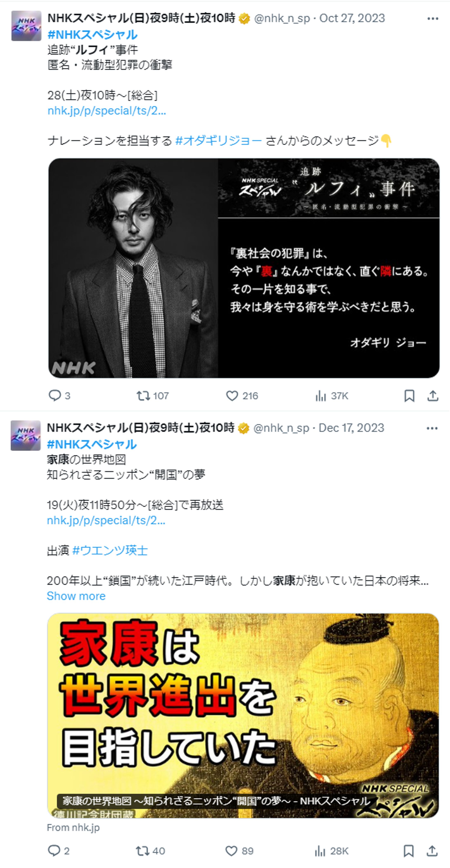Open the Oct 27, 2023 timestamp
The height and width of the screenshot is (868, 450).
(352, 18)
